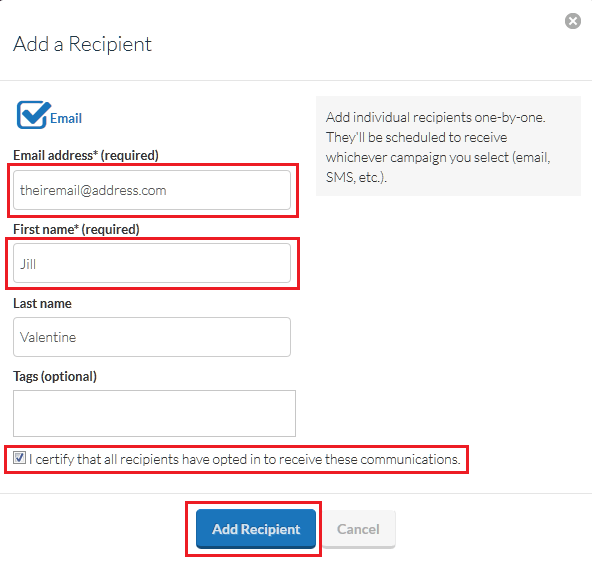Click the 'Email address* (required)' label
Viewport: 592px width, 562px height.
(86, 156)
